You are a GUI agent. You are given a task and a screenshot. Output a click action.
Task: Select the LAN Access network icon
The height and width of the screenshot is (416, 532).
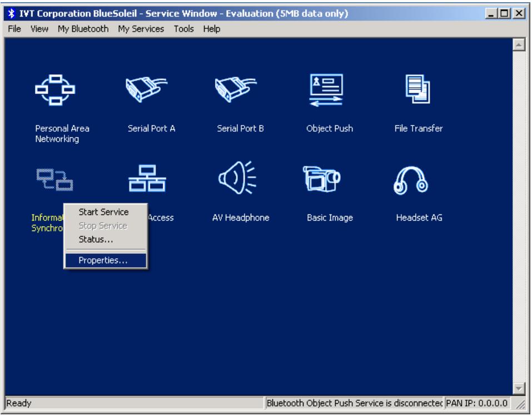[x=147, y=178]
